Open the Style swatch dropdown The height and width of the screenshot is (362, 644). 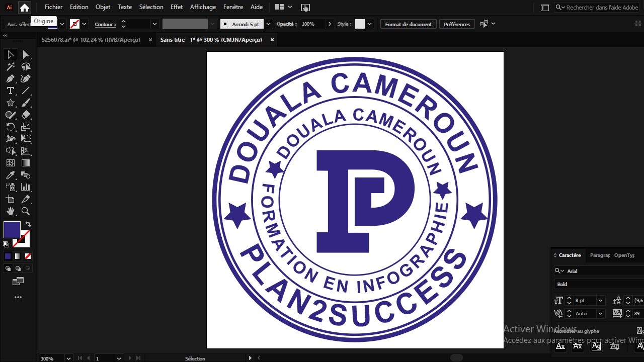click(370, 24)
